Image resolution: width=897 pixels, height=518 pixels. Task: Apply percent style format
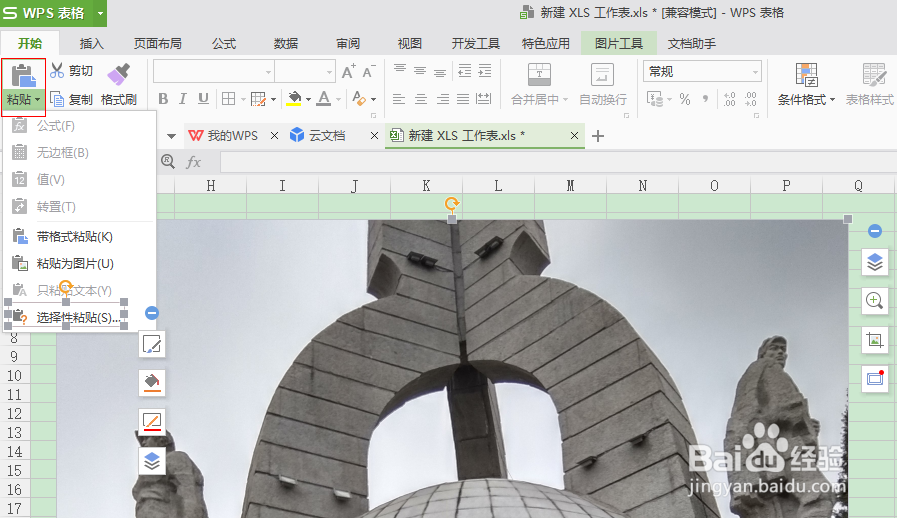[x=685, y=99]
